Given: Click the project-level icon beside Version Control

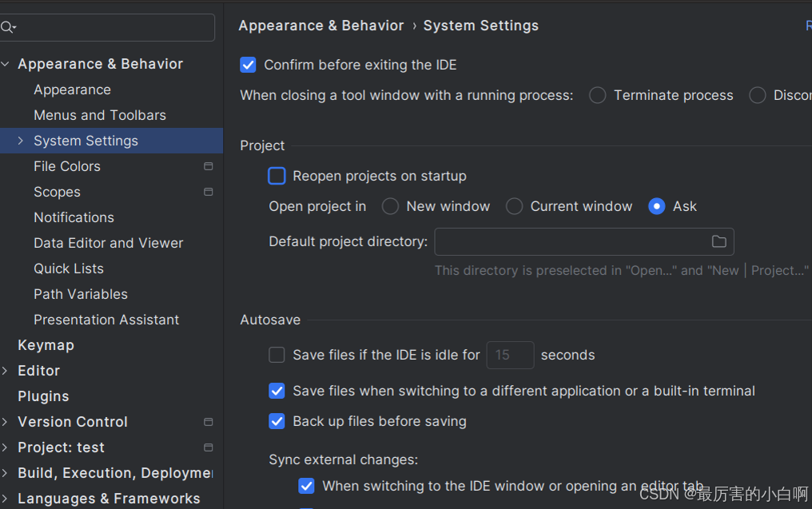Looking at the screenshot, I should [x=209, y=422].
